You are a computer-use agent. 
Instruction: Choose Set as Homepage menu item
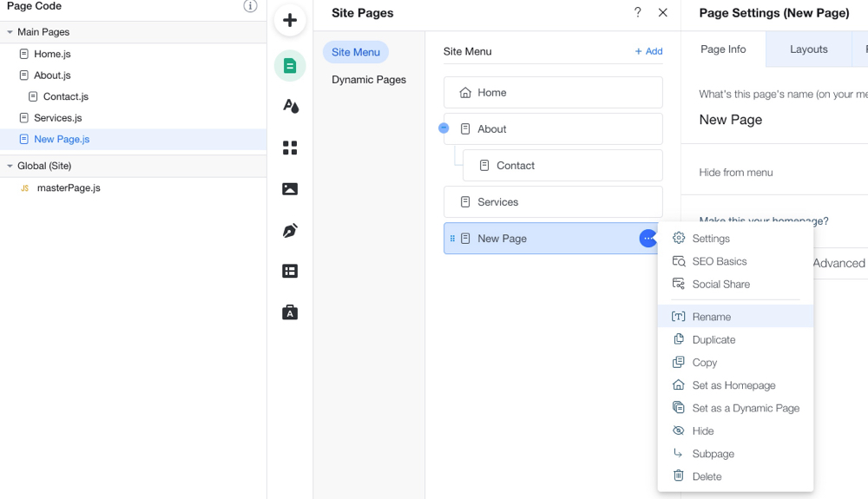click(735, 385)
